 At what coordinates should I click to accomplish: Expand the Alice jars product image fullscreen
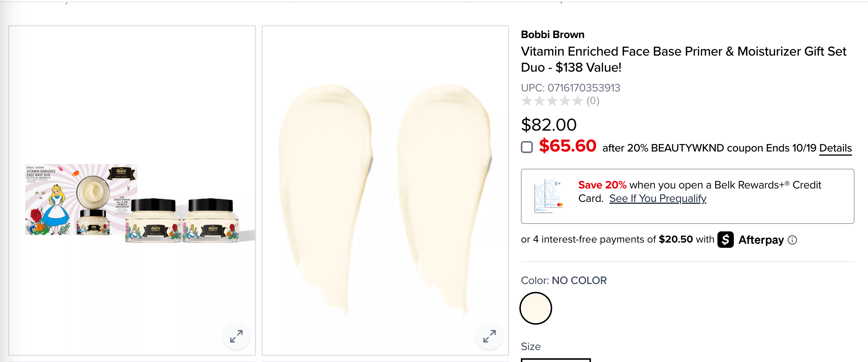coord(236,336)
